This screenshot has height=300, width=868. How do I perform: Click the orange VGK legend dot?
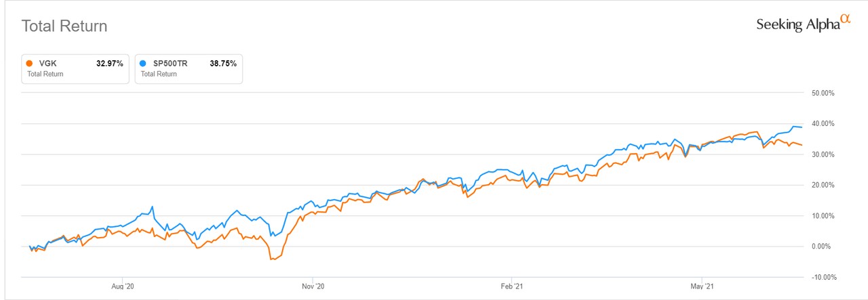click(29, 64)
